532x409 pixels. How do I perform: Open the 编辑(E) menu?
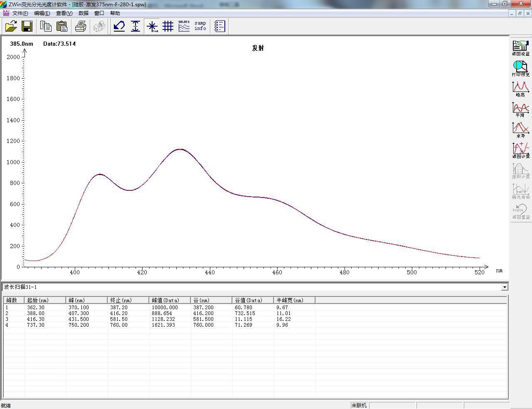42,13
